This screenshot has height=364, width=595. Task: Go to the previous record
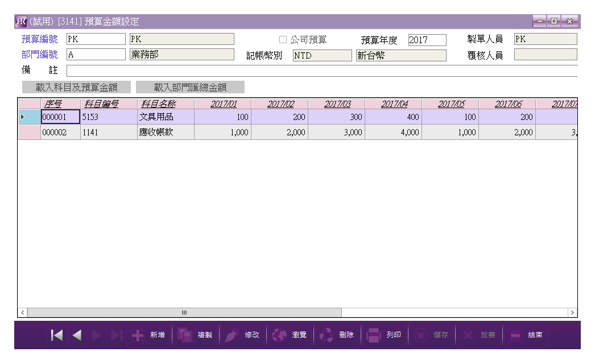tap(77, 336)
